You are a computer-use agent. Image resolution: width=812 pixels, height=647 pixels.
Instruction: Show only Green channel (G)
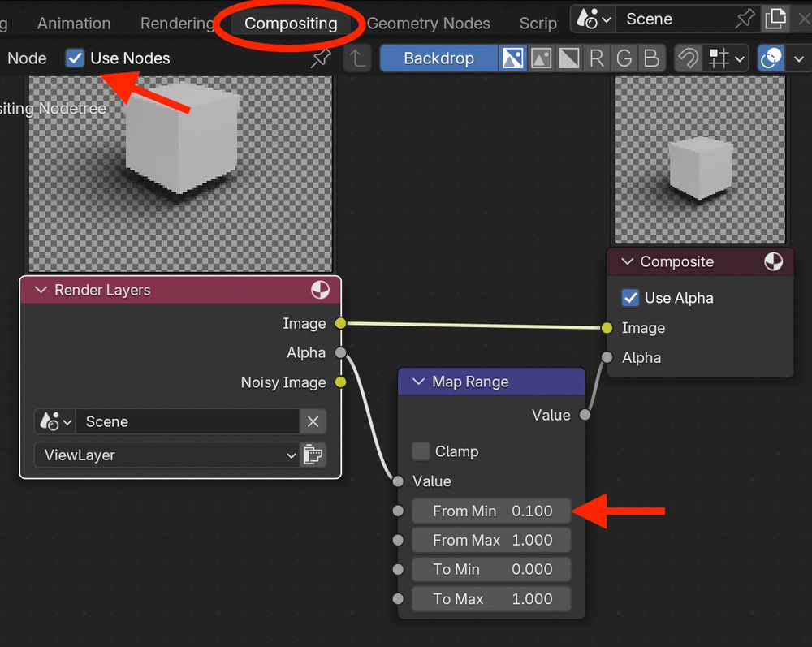(x=624, y=58)
